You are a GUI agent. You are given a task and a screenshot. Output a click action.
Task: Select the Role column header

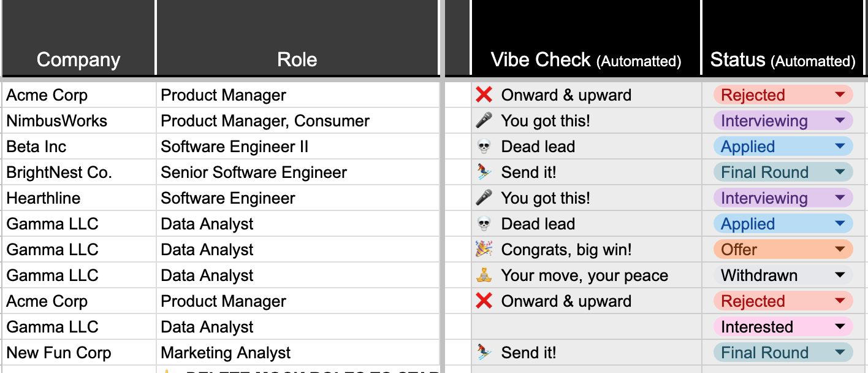point(297,60)
